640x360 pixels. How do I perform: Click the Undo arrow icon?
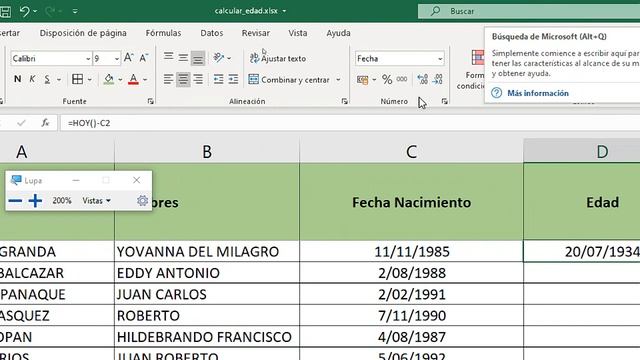click(x=24, y=11)
